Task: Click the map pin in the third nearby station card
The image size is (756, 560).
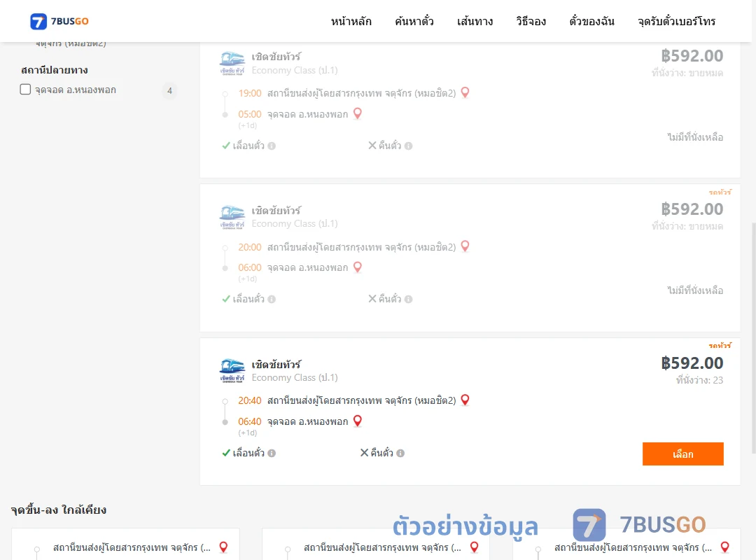Action: 724,547
